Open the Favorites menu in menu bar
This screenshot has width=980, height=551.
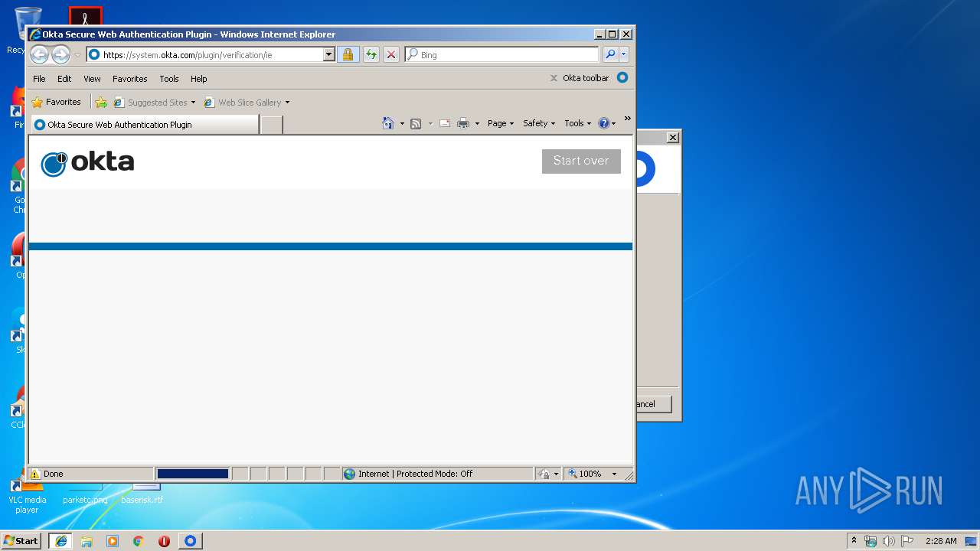(x=130, y=79)
